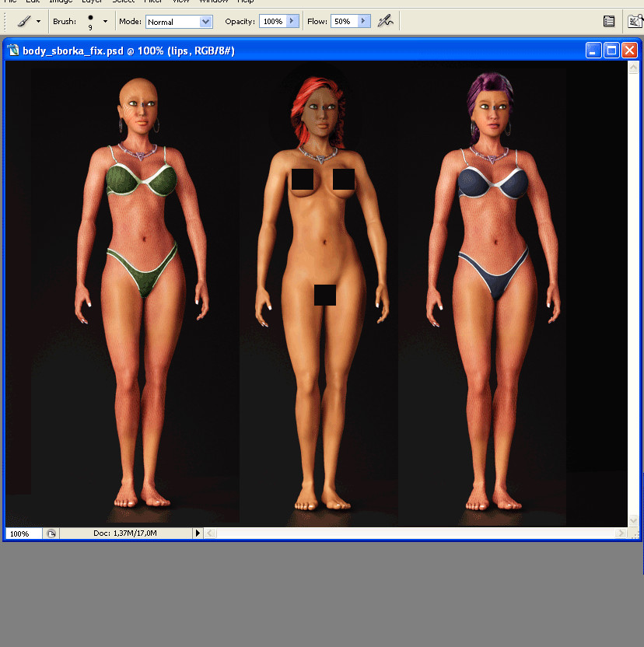This screenshot has width=644, height=647.
Task: Expand the tool preset dropdown arrow
Action: click(38, 21)
